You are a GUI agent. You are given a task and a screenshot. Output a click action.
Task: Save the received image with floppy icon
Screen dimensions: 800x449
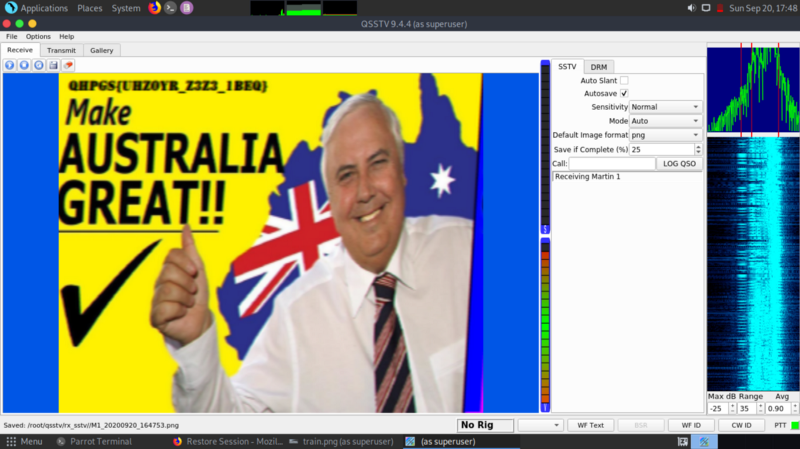53,65
